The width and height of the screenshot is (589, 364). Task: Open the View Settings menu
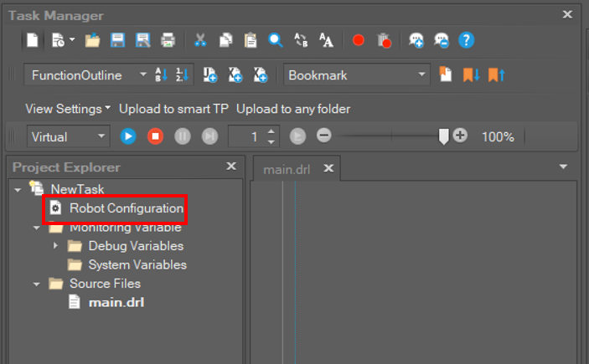[68, 109]
